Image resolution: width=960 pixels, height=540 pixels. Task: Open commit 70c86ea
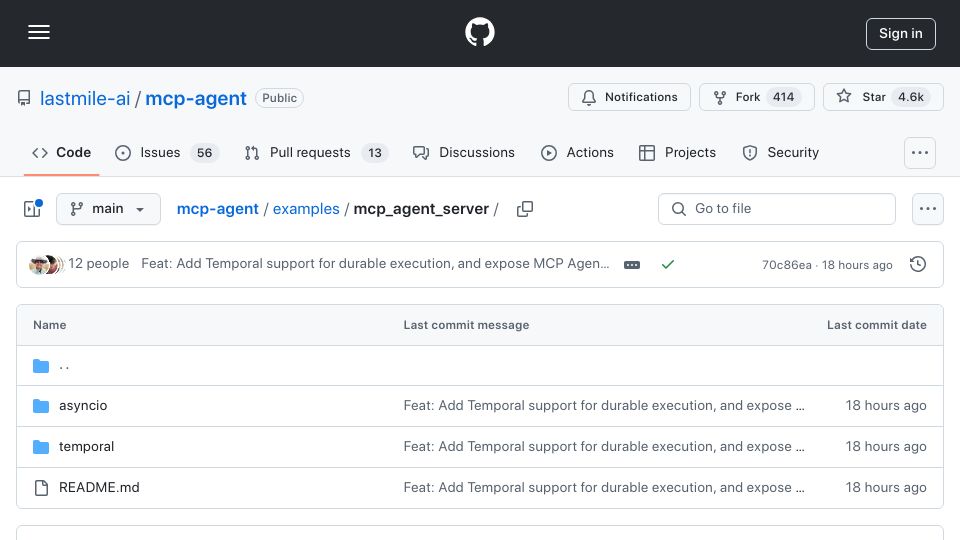[786, 265]
